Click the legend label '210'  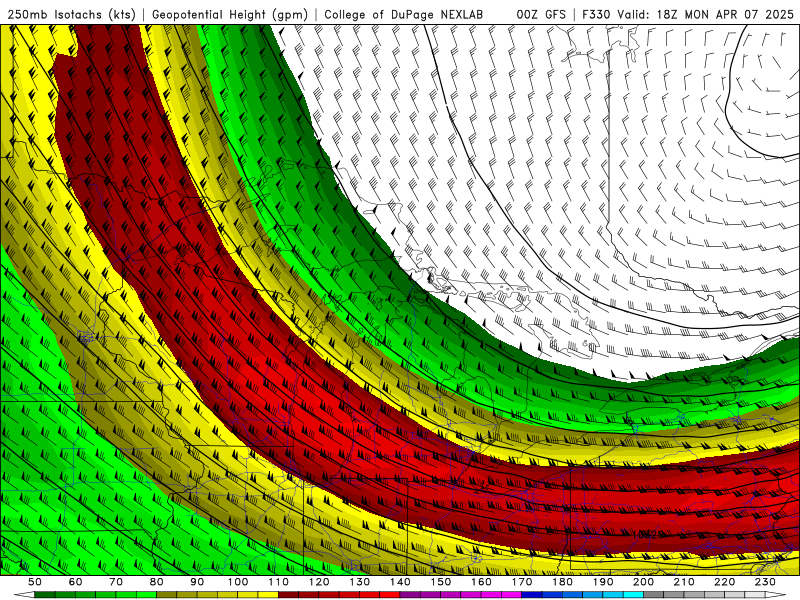[x=684, y=582]
